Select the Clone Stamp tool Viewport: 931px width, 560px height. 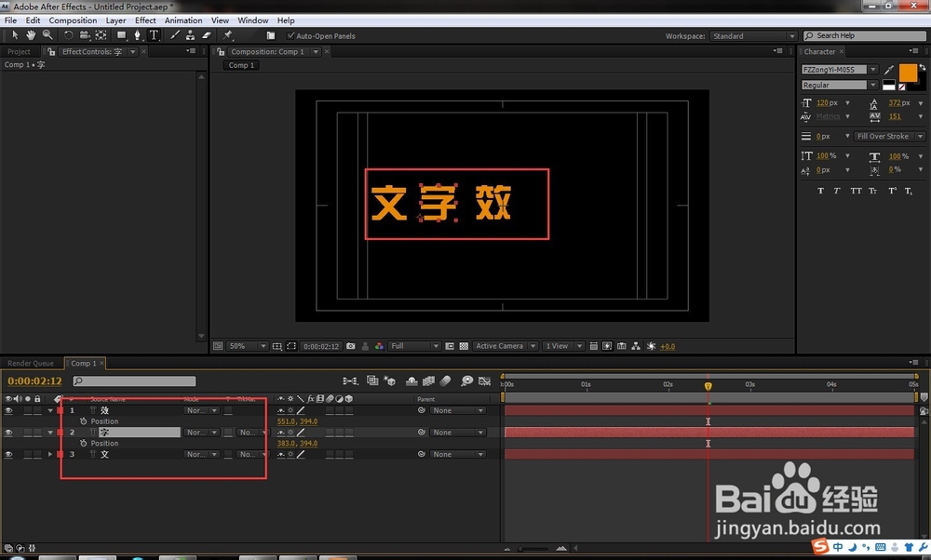click(191, 35)
